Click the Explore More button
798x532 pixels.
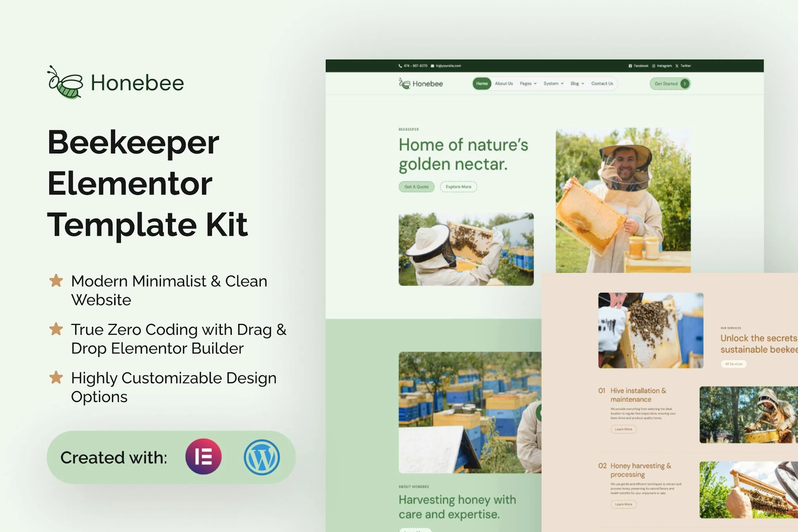(x=458, y=187)
